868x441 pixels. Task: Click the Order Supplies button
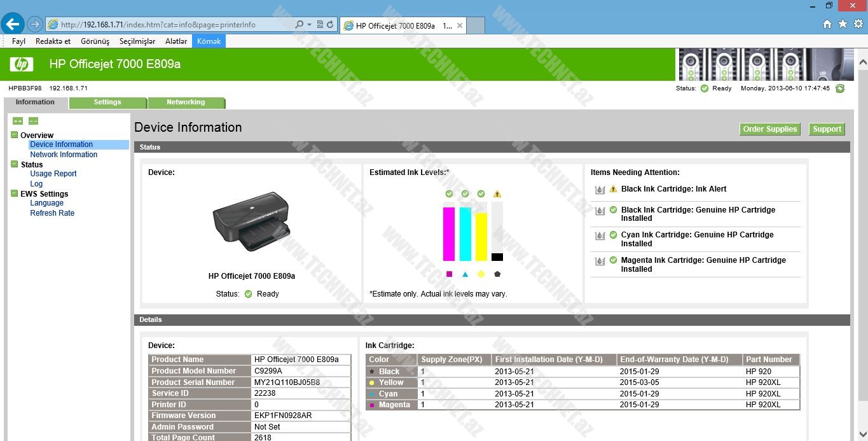pos(769,129)
